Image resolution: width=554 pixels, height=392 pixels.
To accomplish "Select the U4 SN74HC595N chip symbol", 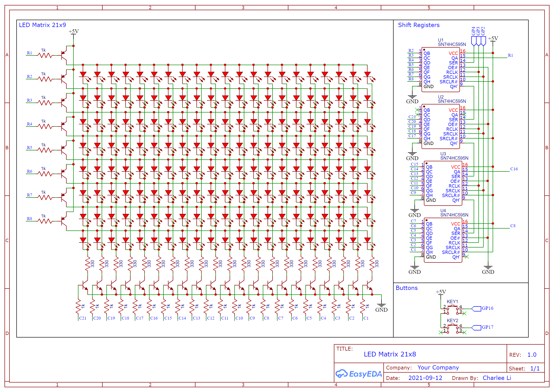I will click(443, 240).
